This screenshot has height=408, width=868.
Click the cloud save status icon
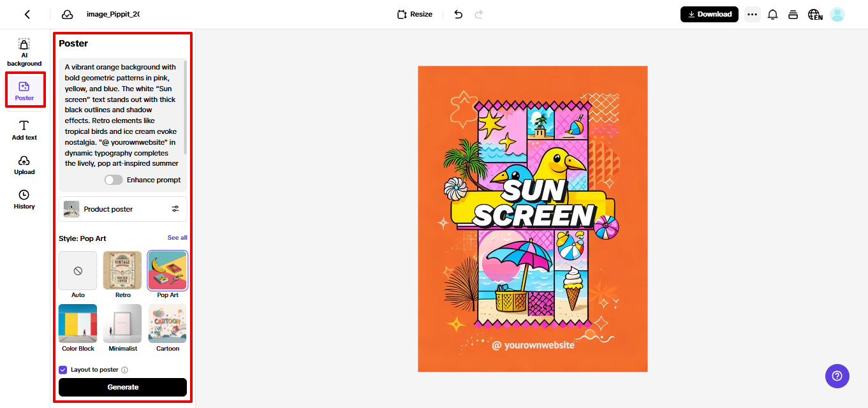(67, 14)
